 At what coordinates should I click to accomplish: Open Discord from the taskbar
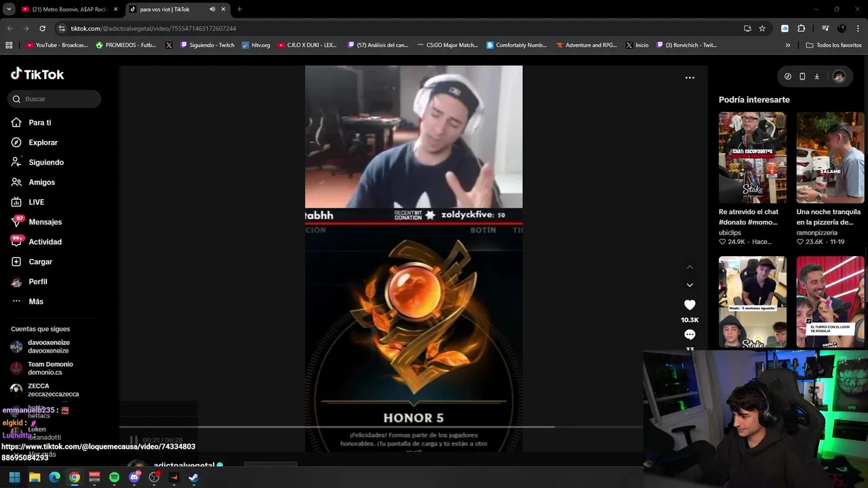pos(134,477)
